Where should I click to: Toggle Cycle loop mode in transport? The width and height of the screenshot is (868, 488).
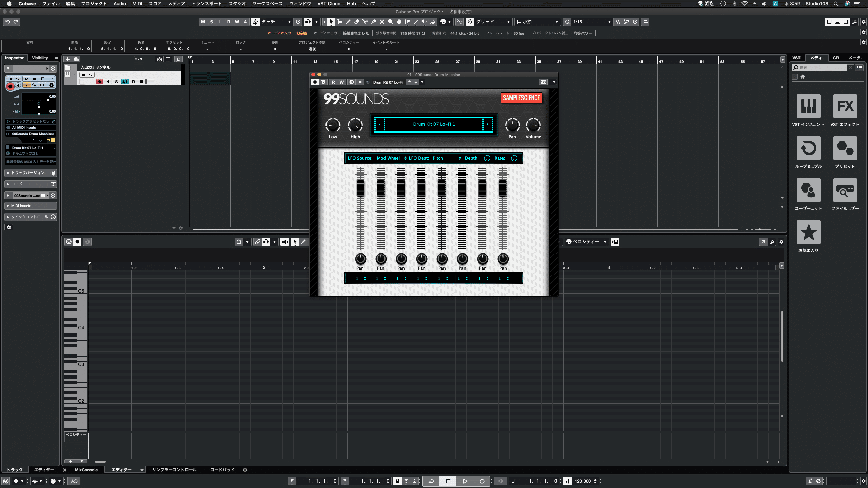(x=431, y=481)
